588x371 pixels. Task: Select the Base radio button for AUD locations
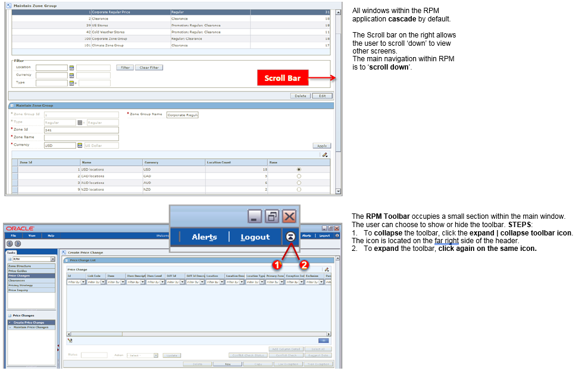pos(299,182)
